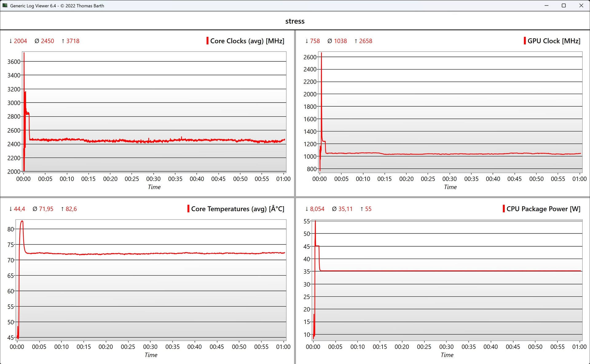This screenshot has width=590, height=364.
Task: Maximize the Generic Log Viewer window
Action: (564, 6)
